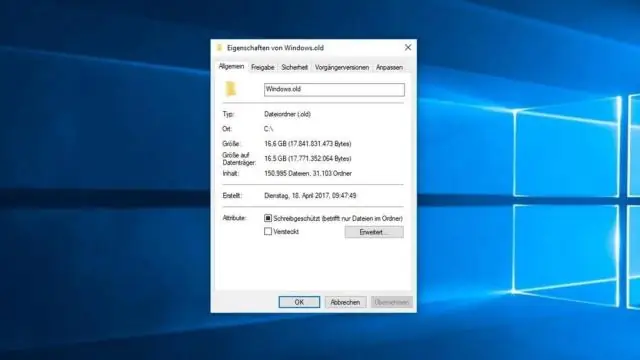640x360 pixels.
Task: Toggle the Schreibgeschützt checkbox
Action: click(268, 218)
